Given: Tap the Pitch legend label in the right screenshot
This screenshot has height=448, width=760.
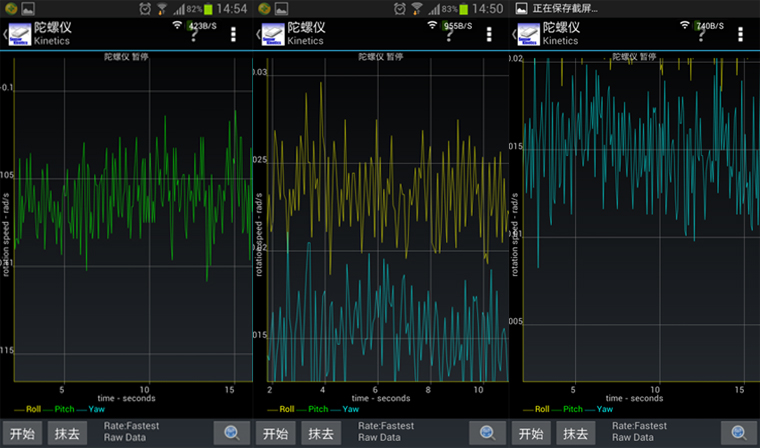Looking at the screenshot, I should click(x=573, y=409).
